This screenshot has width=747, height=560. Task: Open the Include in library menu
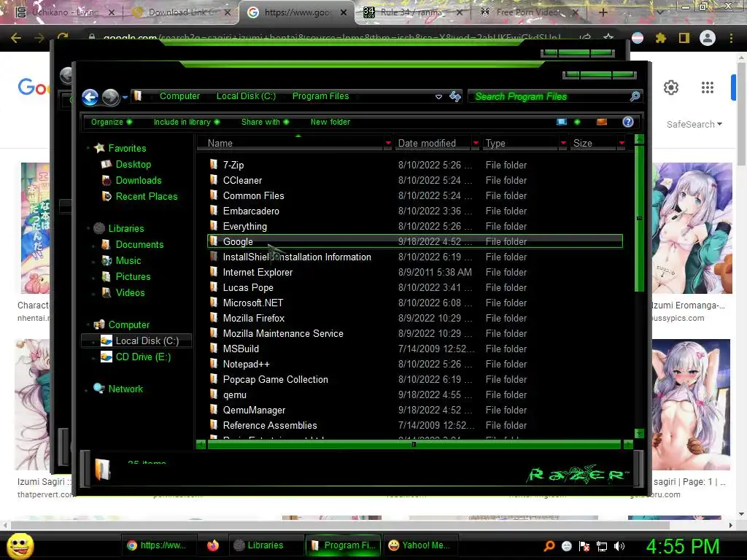pos(186,122)
